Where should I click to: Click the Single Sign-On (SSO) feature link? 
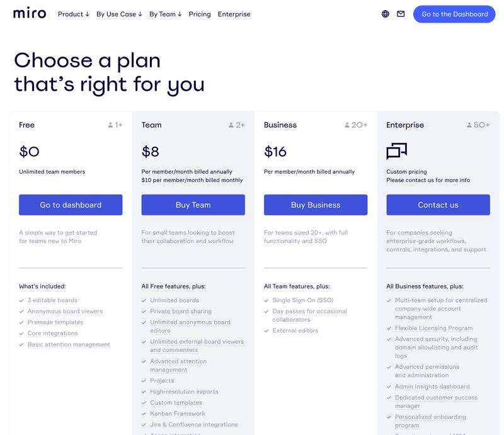point(303,300)
